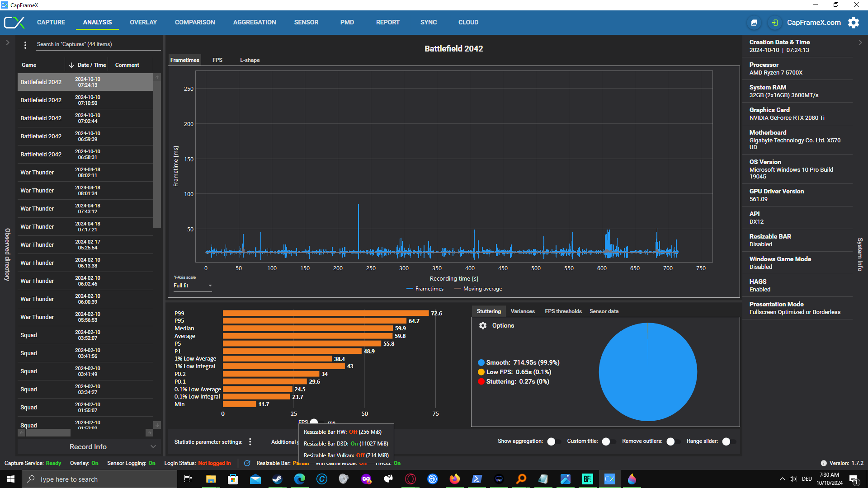Select the L-shape chart tab

coord(250,60)
